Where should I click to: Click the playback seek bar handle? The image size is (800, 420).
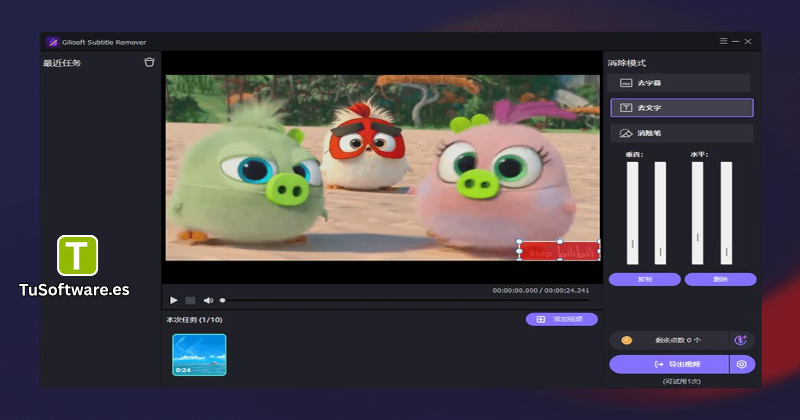(x=222, y=301)
